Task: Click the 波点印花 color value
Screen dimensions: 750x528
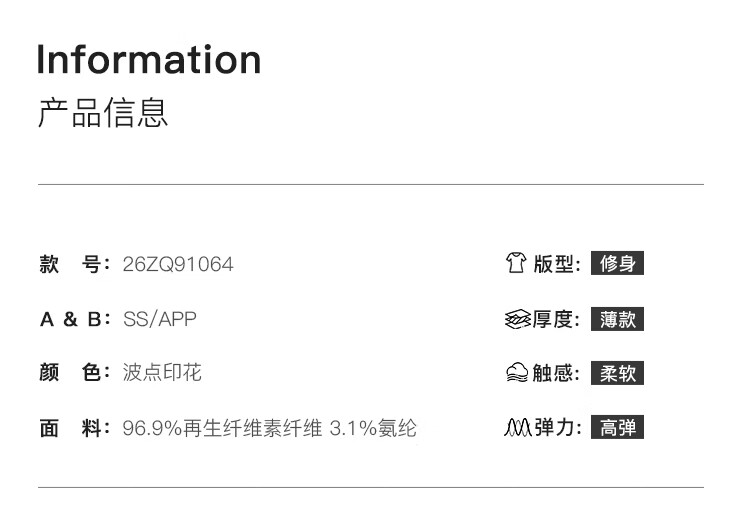Action: [x=162, y=373]
